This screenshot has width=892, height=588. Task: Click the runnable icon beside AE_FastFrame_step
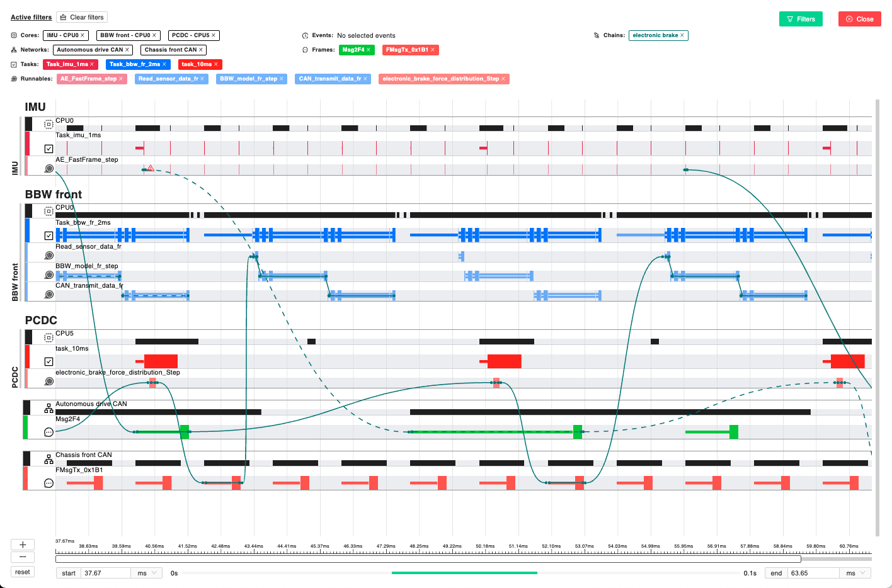pos(49,169)
